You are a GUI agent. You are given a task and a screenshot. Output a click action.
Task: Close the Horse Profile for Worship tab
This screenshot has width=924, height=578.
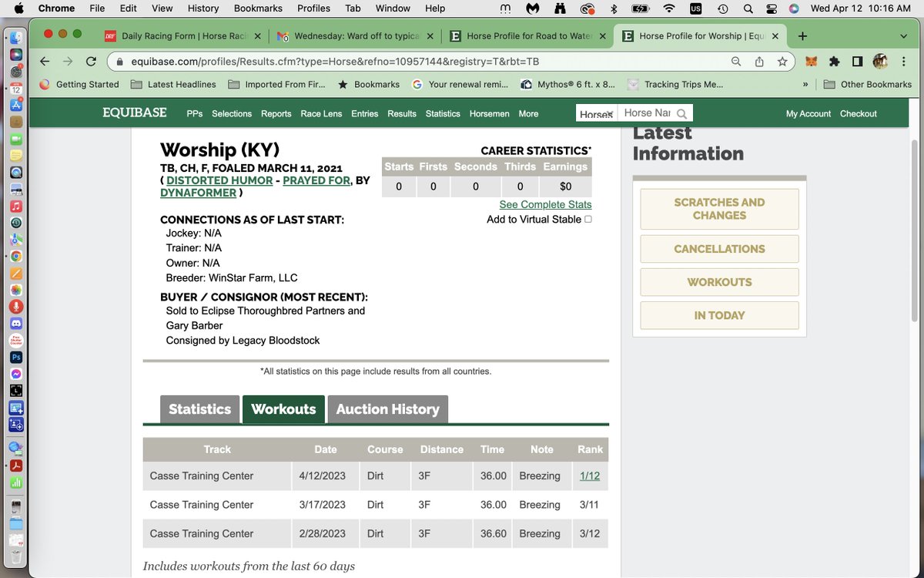pyautogui.click(x=775, y=36)
